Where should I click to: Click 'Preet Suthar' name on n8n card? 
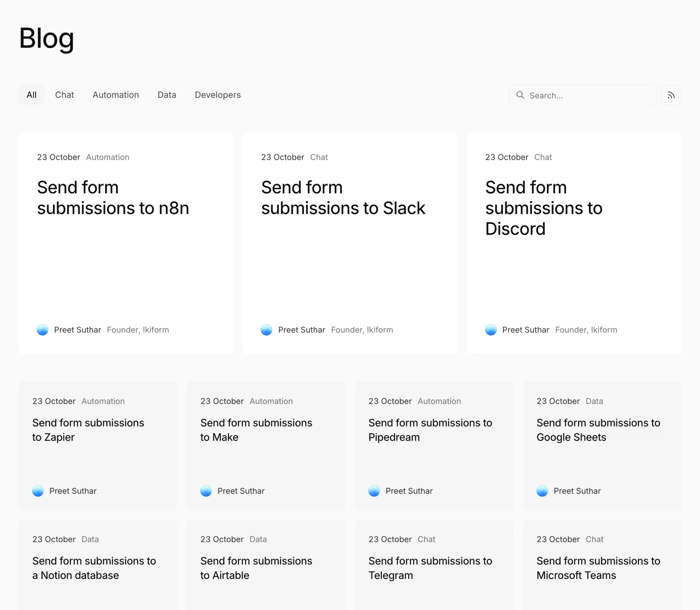click(77, 330)
